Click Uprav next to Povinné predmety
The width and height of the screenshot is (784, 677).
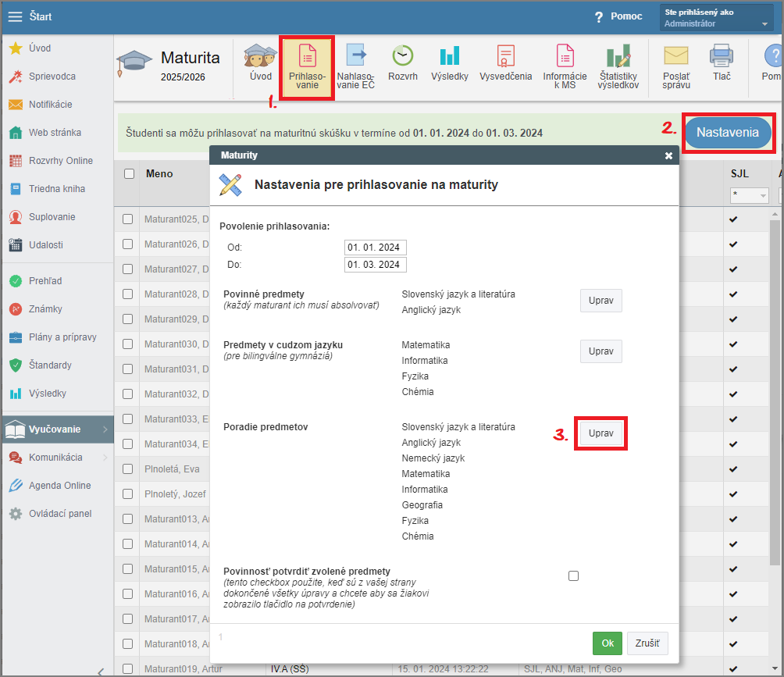point(600,301)
